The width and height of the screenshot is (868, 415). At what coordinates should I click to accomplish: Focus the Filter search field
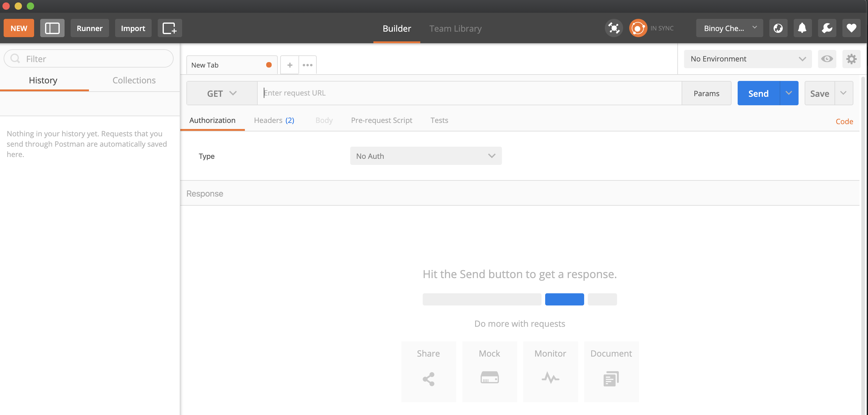point(89,58)
